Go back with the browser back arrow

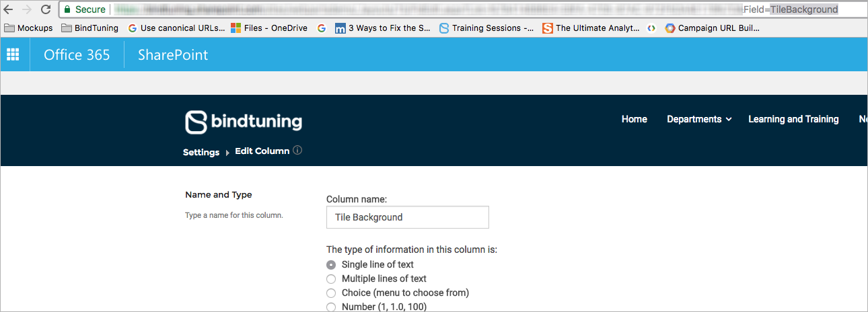pos(9,9)
